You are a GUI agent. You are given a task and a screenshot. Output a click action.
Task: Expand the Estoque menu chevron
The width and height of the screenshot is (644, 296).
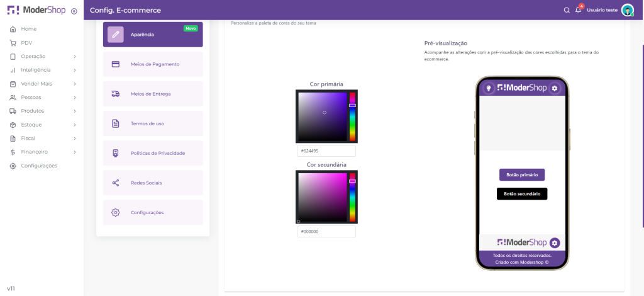pos(75,125)
